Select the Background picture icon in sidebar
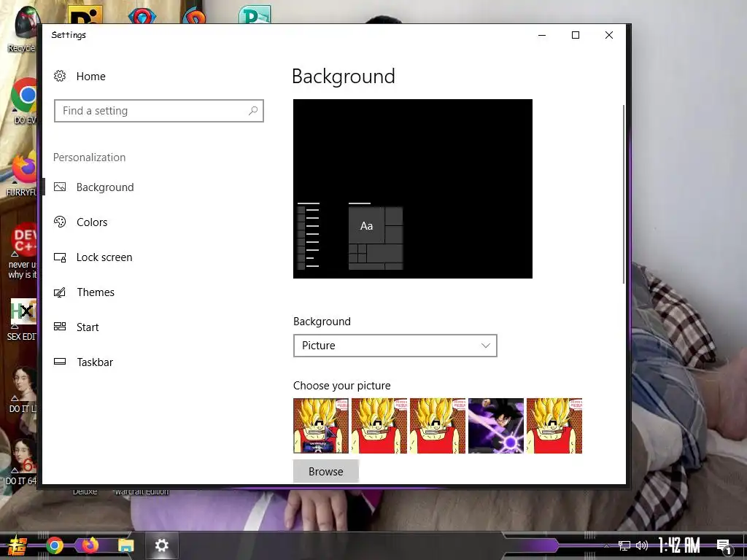 [60, 187]
